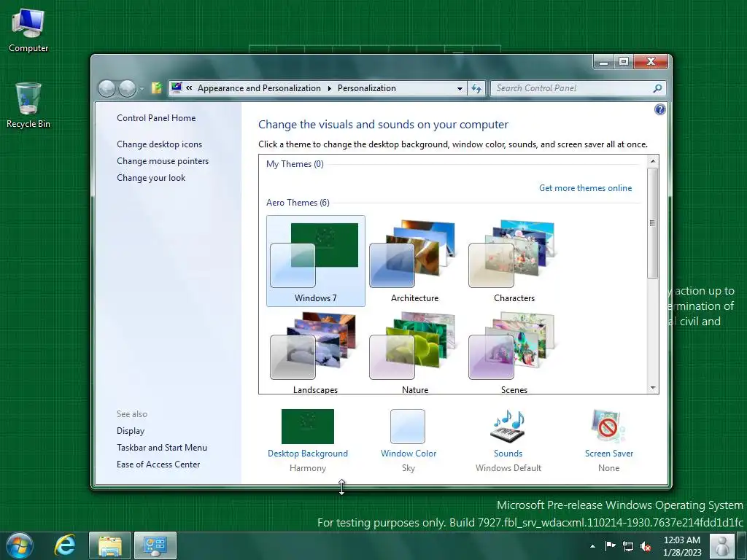Click the search magnifier icon
This screenshot has width=747, height=560.
point(657,88)
